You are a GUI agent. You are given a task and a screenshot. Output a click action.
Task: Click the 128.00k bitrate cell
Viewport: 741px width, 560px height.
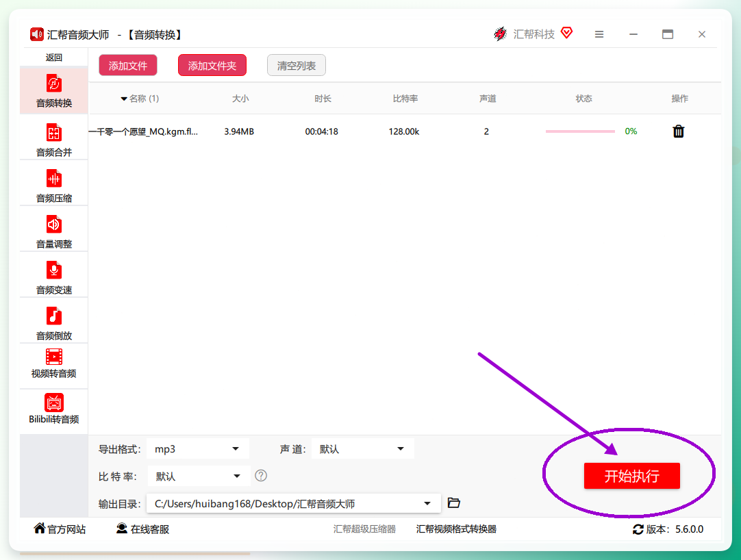[404, 131]
